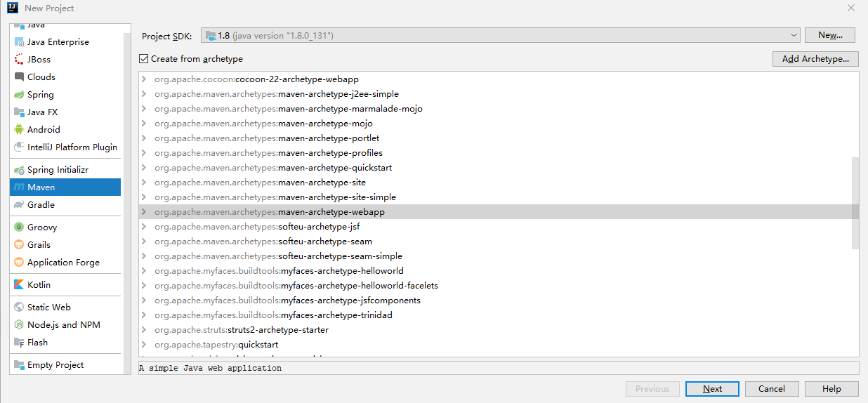Click the disabled Previous button

pos(652,389)
